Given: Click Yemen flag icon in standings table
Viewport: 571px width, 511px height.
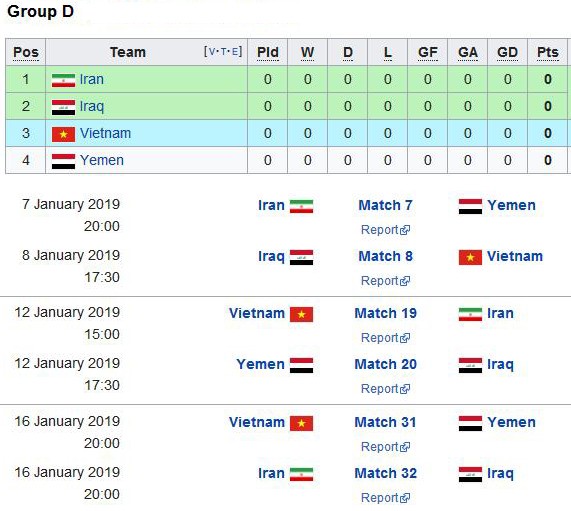Looking at the screenshot, I should [63, 161].
